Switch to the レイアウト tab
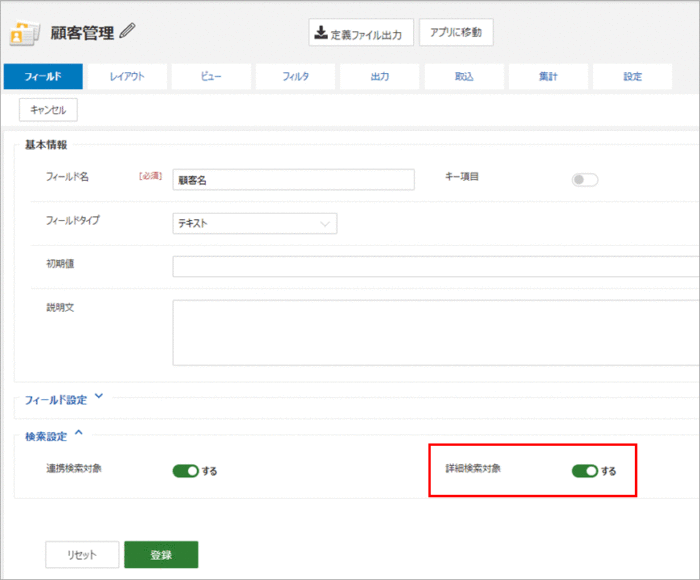 tap(127, 76)
